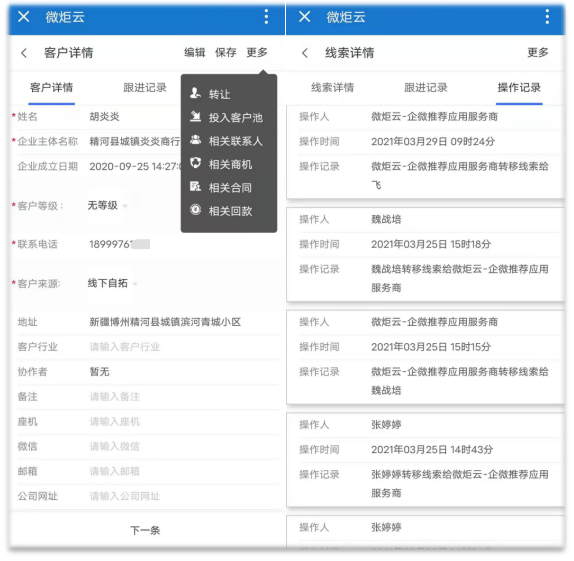
Task: Click the 转让 person icon in popup menu
Action: coord(195,93)
